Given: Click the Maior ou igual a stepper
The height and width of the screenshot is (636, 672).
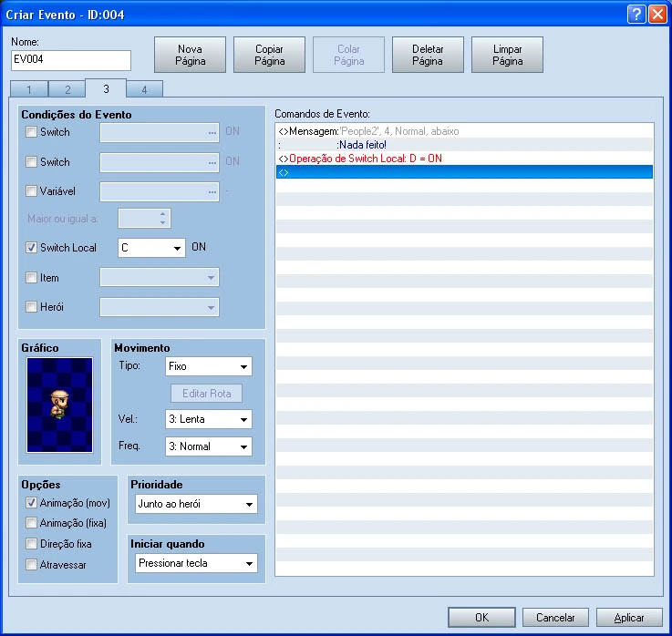Looking at the screenshot, I should click(144, 219).
